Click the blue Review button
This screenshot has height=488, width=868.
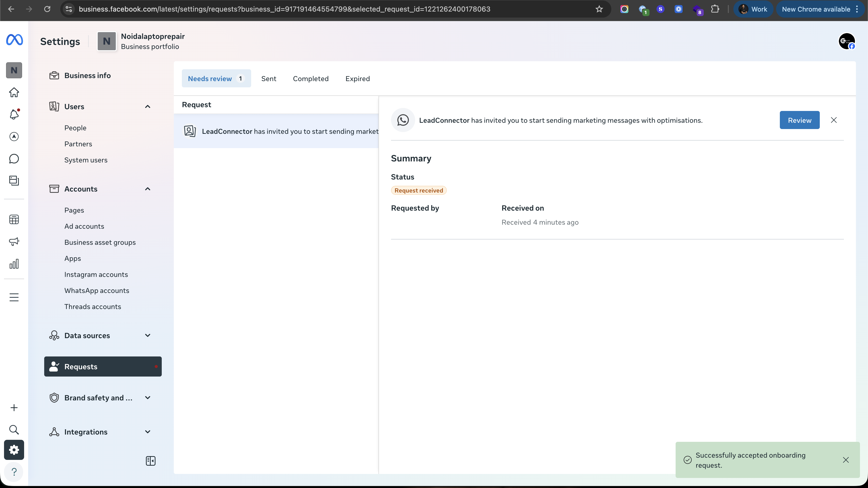click(x=799, y=120)
